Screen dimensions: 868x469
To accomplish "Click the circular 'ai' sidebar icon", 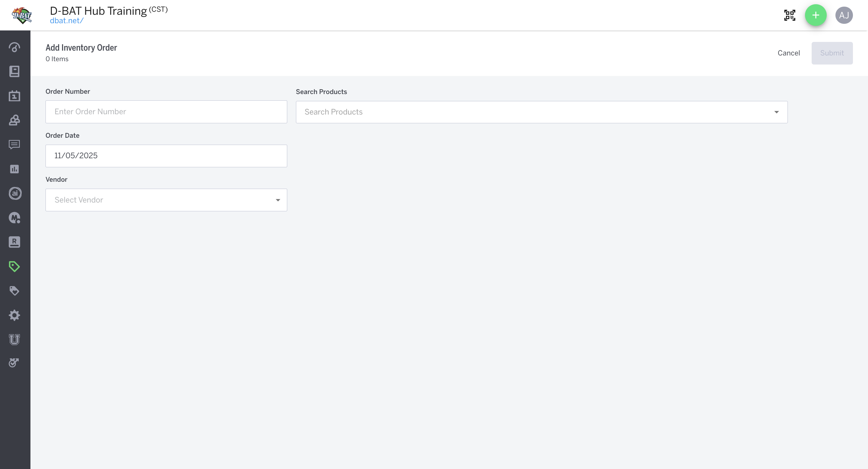I will click(15, 194).
